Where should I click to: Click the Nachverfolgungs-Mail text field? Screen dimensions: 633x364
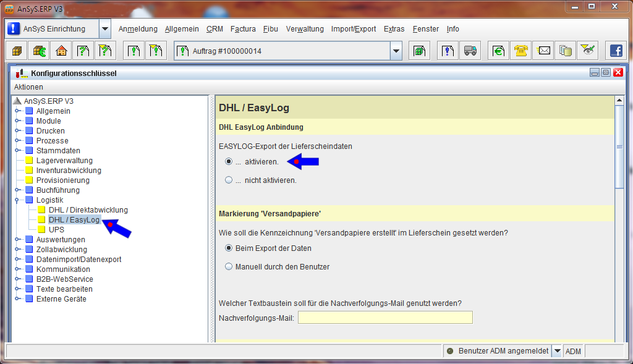pos(385,318)
